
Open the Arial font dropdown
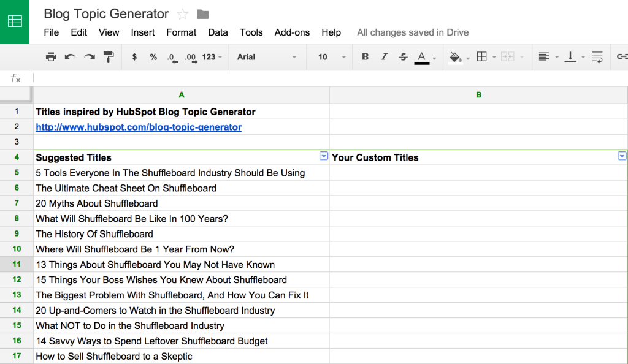pyautogui.click(x=267, y=57)
